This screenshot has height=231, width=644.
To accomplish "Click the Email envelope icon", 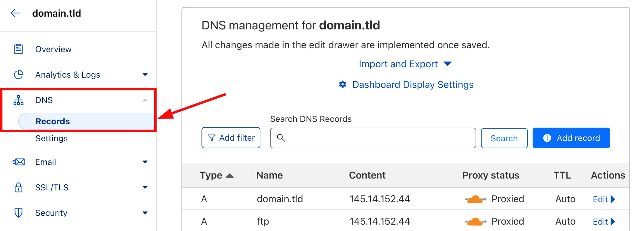I will click(19, 162).
